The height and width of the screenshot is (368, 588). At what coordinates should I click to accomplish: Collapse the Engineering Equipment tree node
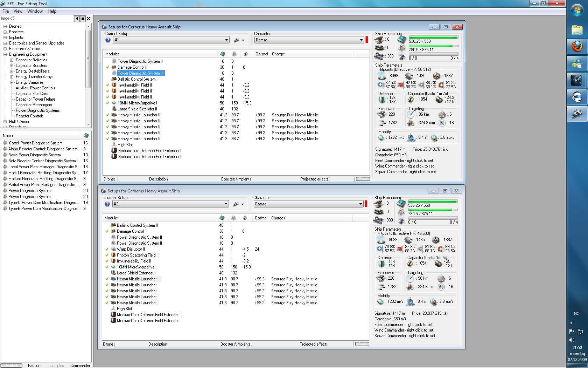[x=5, y=54]
